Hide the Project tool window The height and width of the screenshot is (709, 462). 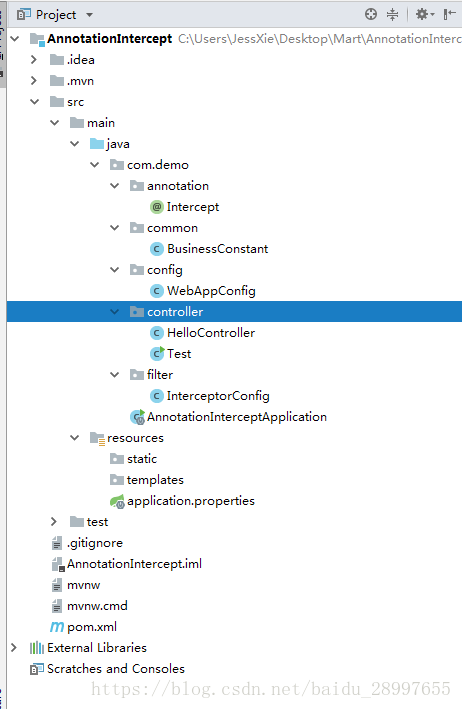point(449,14)
